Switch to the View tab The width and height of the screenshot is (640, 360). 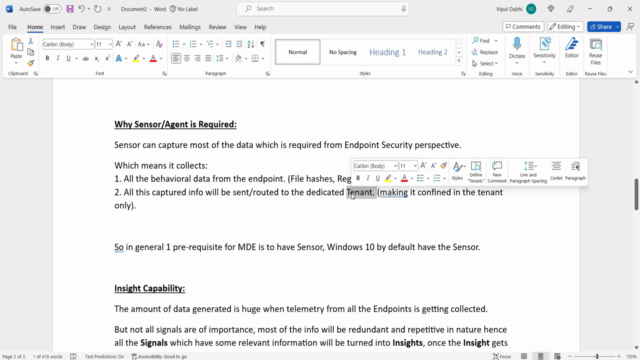tap(240, 27)
